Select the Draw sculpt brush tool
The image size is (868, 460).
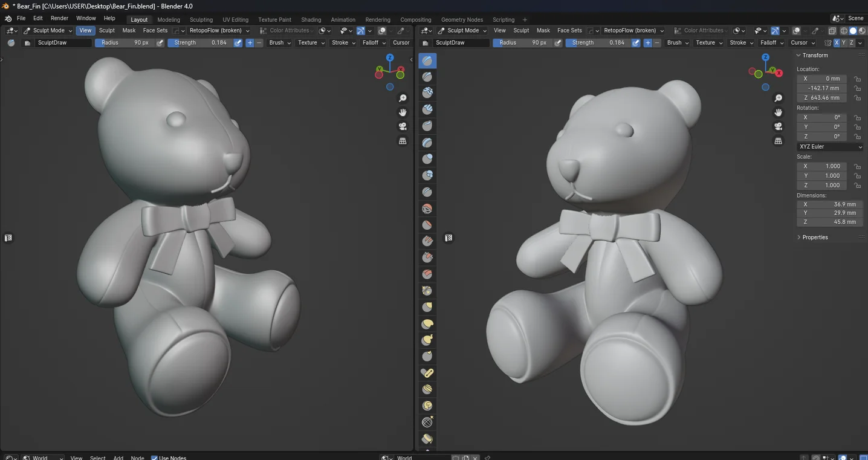coord(427,60)
